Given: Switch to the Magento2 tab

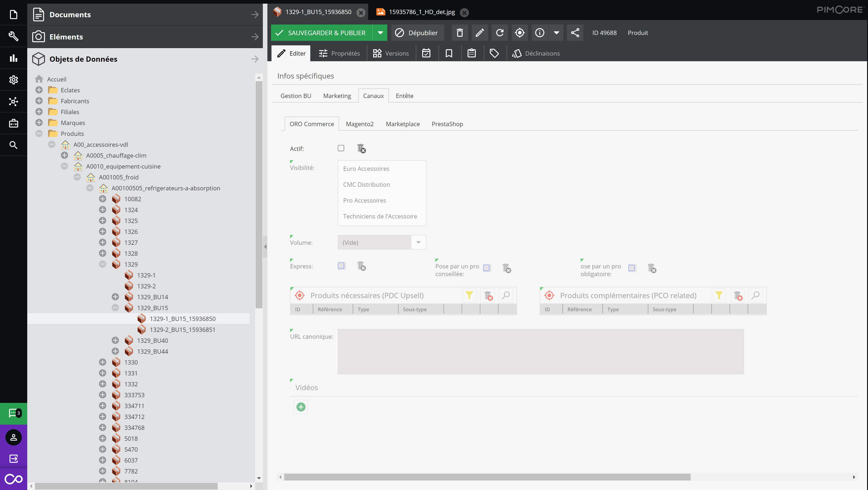Looking at the screenshot, I should [x=360, y=124].
